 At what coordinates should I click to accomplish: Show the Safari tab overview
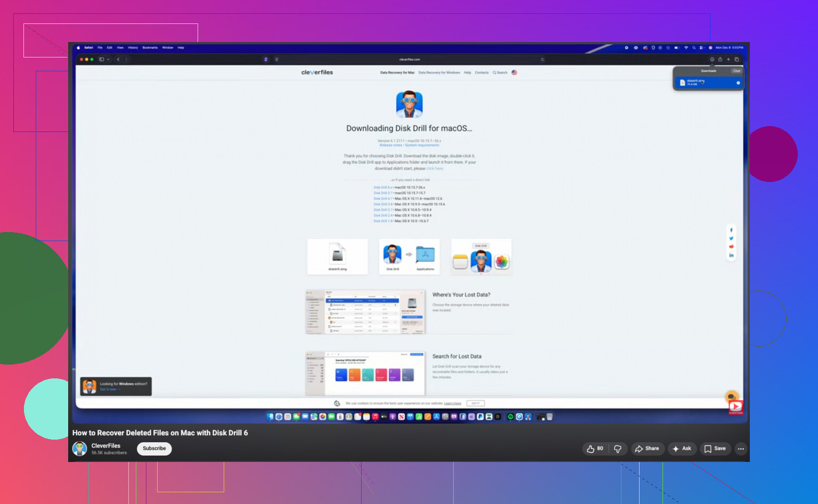pyautogui.click(x=737, y=59)
